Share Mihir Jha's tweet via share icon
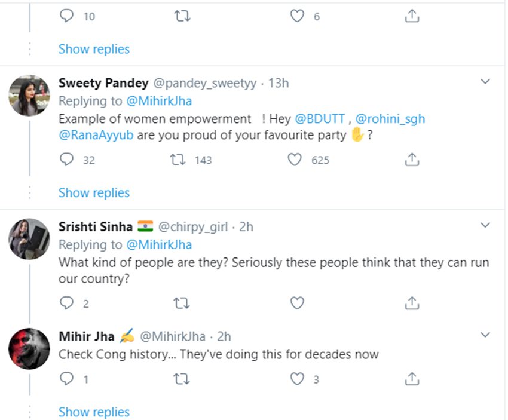The image size is (508, 420). pyautogui.click(x=411, y=379)
